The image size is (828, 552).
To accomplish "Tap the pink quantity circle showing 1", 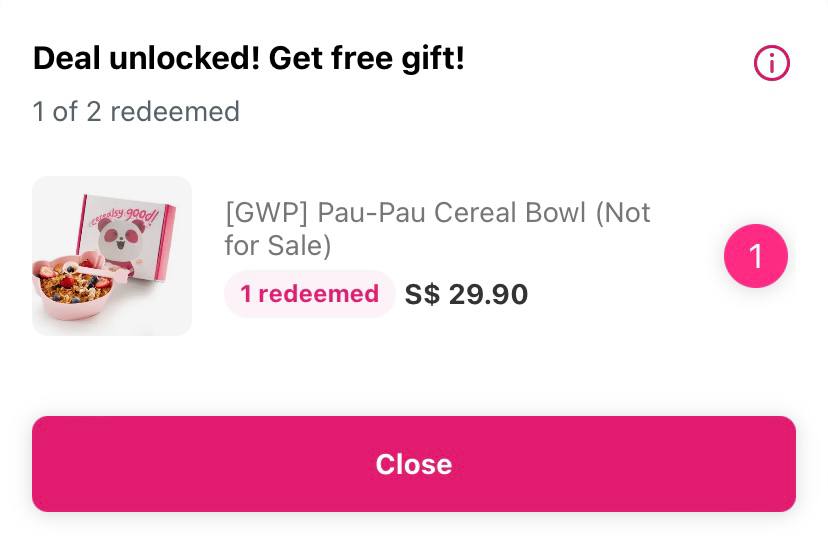I will pos(756,256).
